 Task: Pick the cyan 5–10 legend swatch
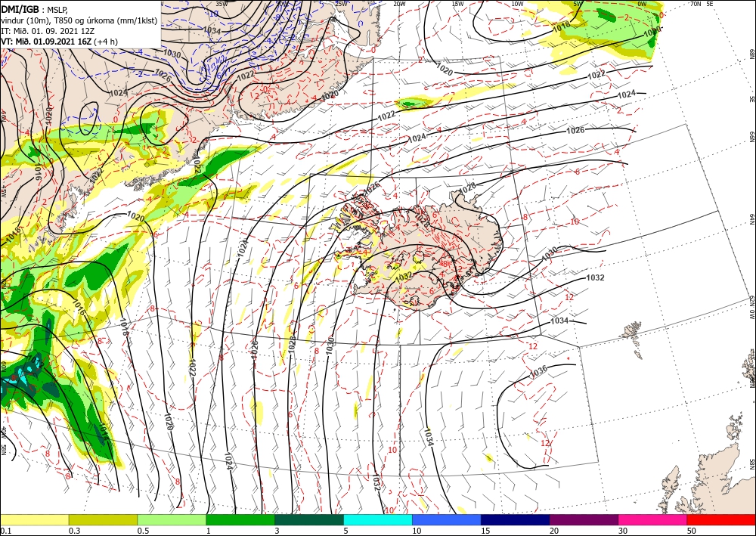378,519
